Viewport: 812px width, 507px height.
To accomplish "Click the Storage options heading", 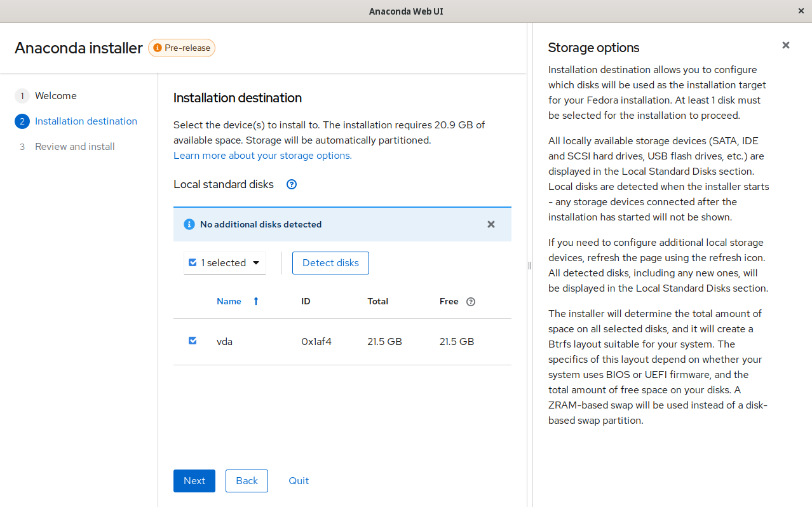I will tap(593, 48).
